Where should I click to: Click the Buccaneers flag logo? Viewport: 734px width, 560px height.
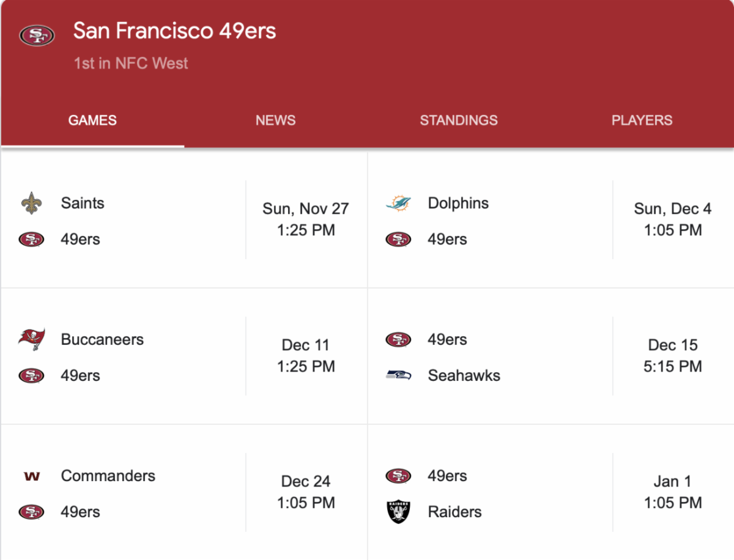click(x=31, y=339)
